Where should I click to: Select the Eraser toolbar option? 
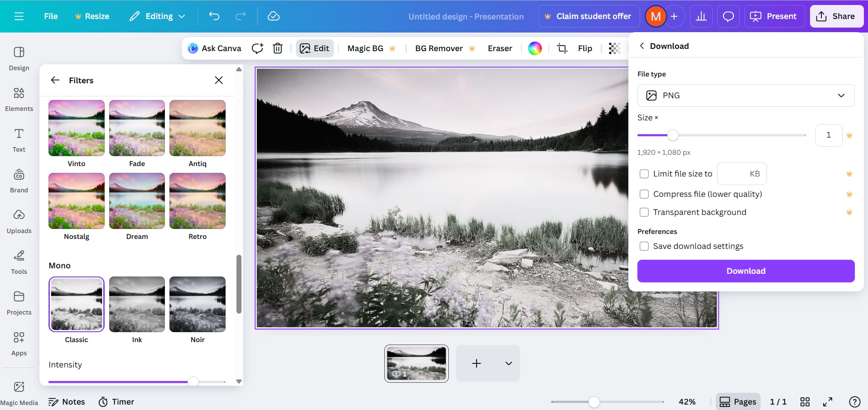[x=500, y=48]
